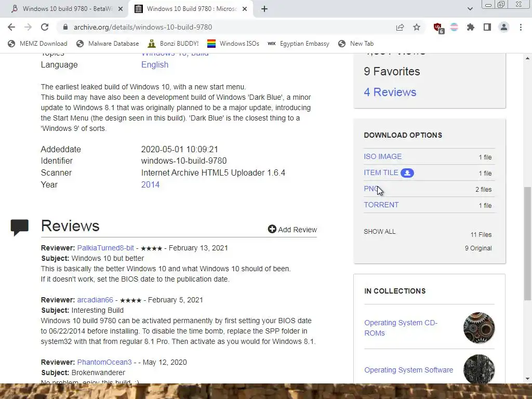Open the Extensions puzzle menu
This screenshot has height=399, width=532.
point(471,27)
